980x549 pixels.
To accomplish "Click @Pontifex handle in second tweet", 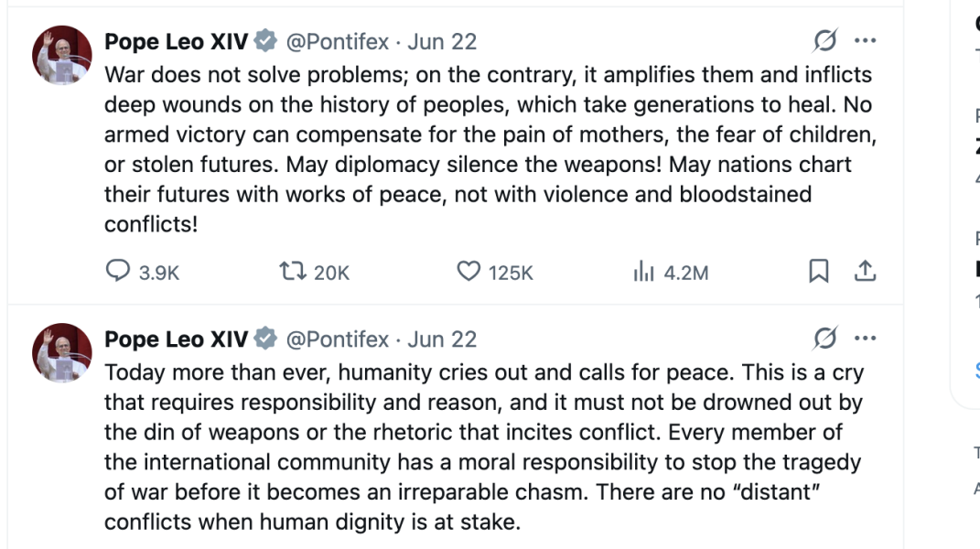I will tap(338, 339).
